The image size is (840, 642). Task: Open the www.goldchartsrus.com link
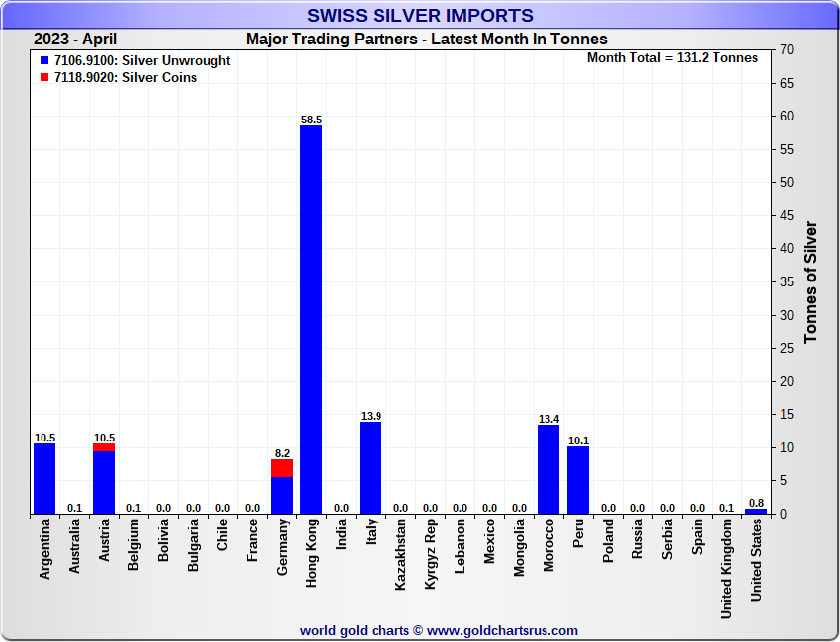[x=502, y=630]
